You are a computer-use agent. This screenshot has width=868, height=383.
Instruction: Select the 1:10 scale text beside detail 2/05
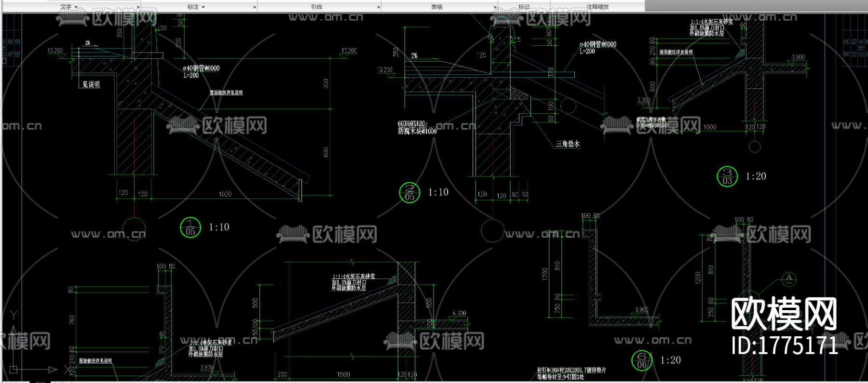click(438, 192)
